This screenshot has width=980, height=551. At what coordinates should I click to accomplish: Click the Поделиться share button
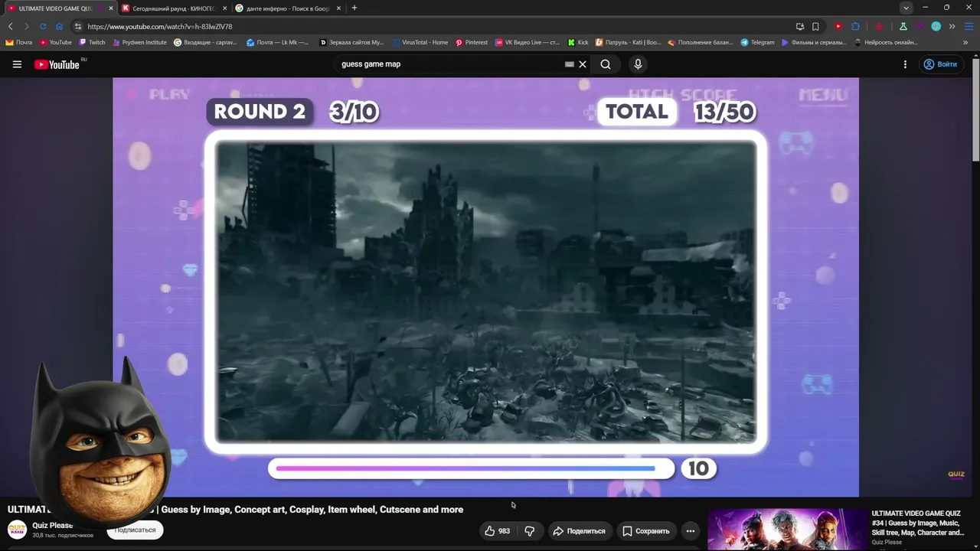579,531
